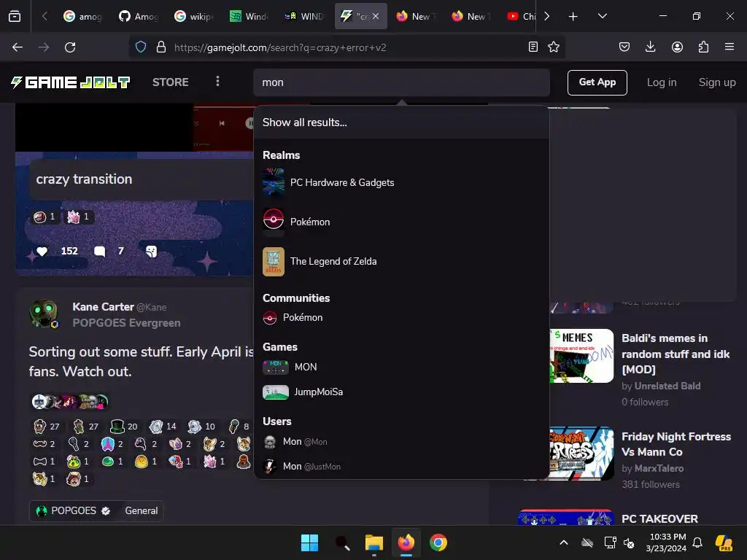Open Firefox account icon
The height and width of the screenshot is (560, 747).
click(x=677, y=47)
